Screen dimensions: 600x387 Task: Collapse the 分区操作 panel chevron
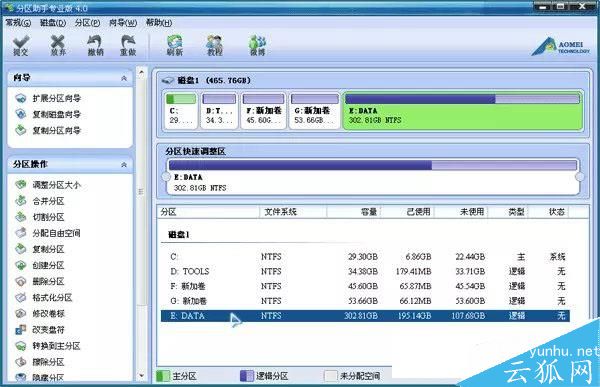point(124,165)
